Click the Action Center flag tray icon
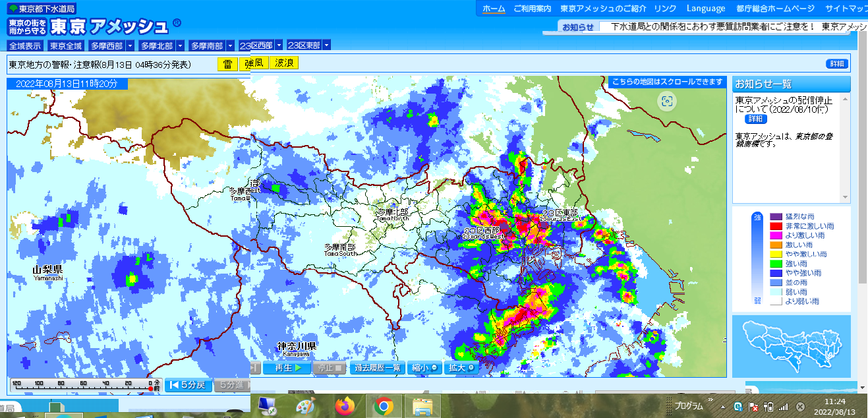 coord(753,407)
